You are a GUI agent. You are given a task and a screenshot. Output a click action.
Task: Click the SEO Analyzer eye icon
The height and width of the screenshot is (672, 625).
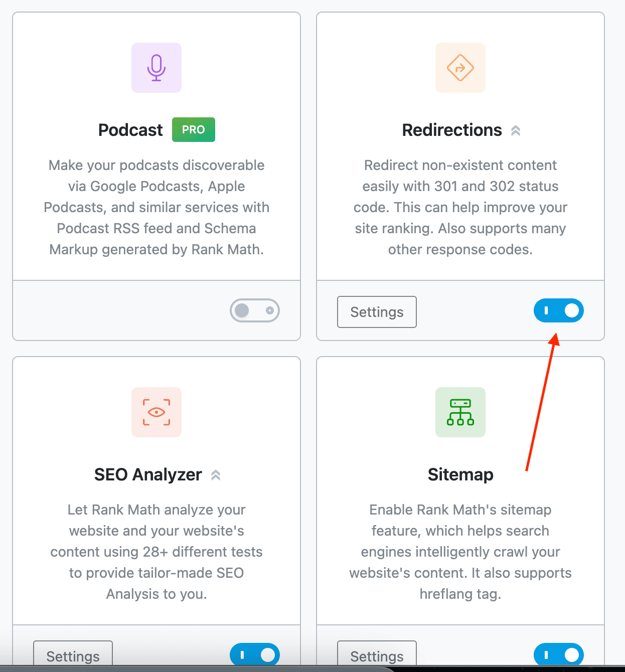tap(157, 412)
